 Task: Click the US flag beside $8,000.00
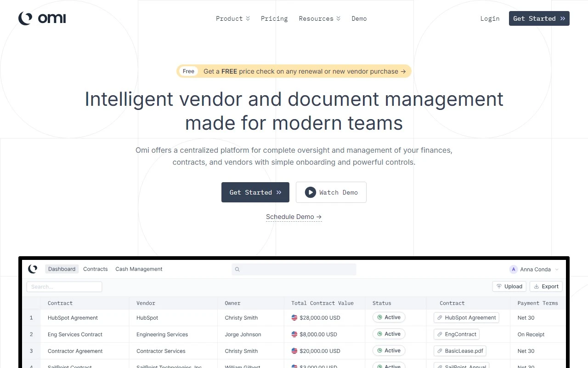click(294, 334)
